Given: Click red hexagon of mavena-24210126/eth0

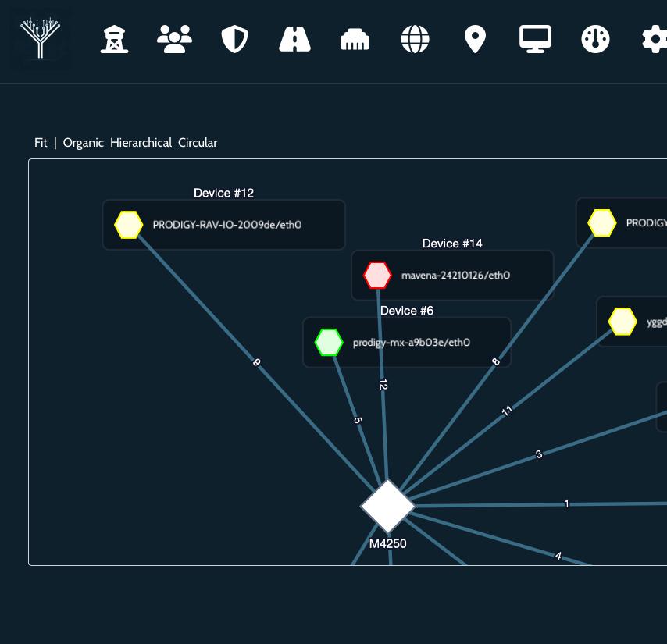Looking at the screenshot, I should pos(377,275).
